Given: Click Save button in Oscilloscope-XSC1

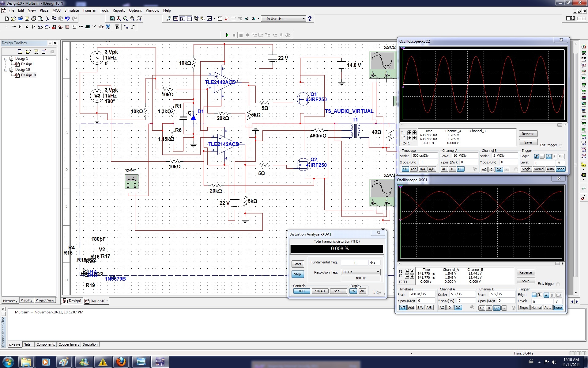Looking at the screenshot, I should pos(526,281).
